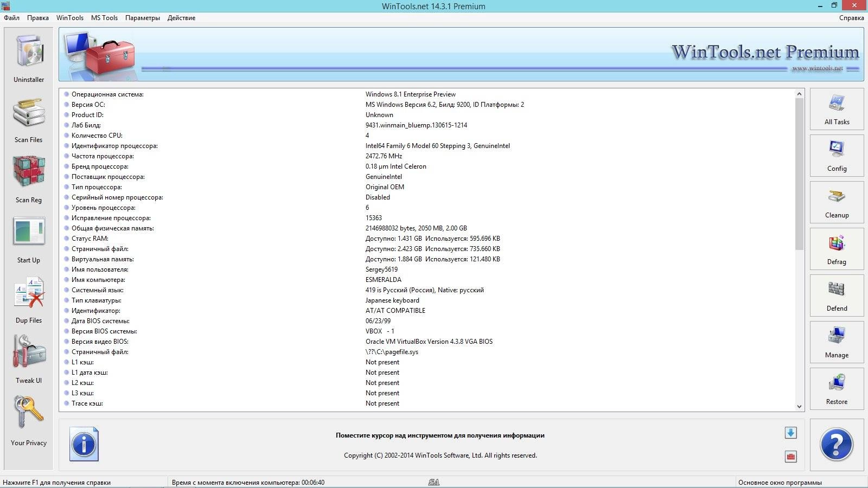Open the Start Up manager
This screenshot has width=868, height=488.
click(x=29, y=240)
